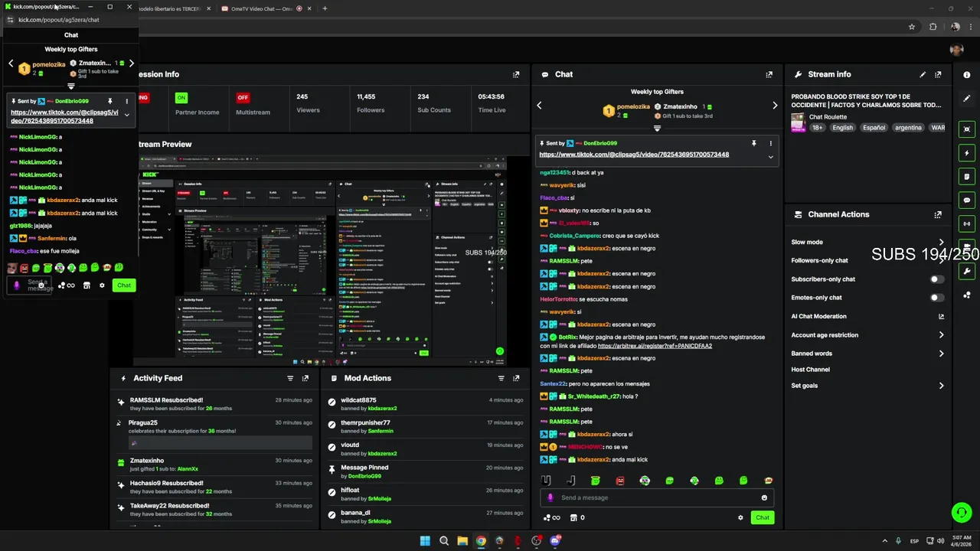Click the green support bubble button

[x=961, y=512]
